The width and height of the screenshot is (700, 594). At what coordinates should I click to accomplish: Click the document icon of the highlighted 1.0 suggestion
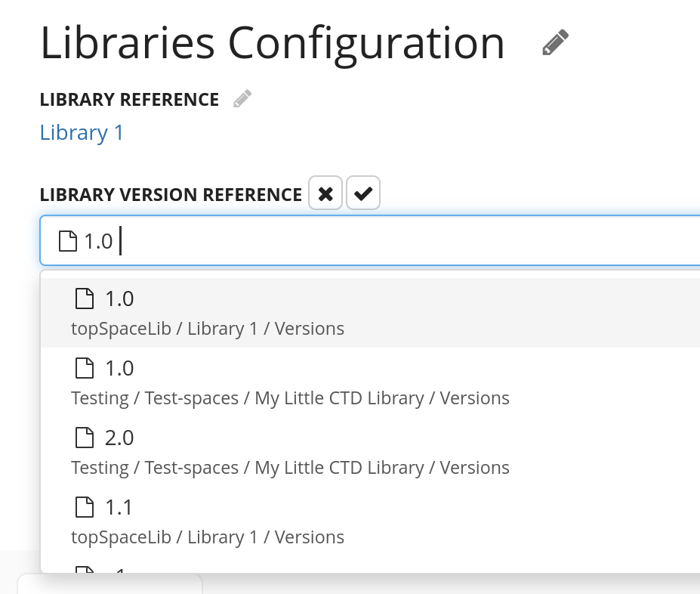click(x=85, y=299)
